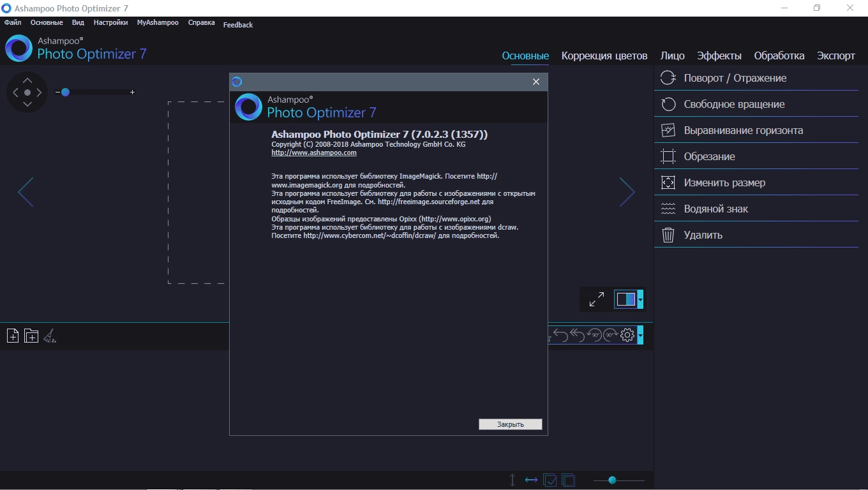The height and width of the screenshot is (490, 868).
Task: Rotate right 90° icon in toolbar
Action: click(611, 335)
